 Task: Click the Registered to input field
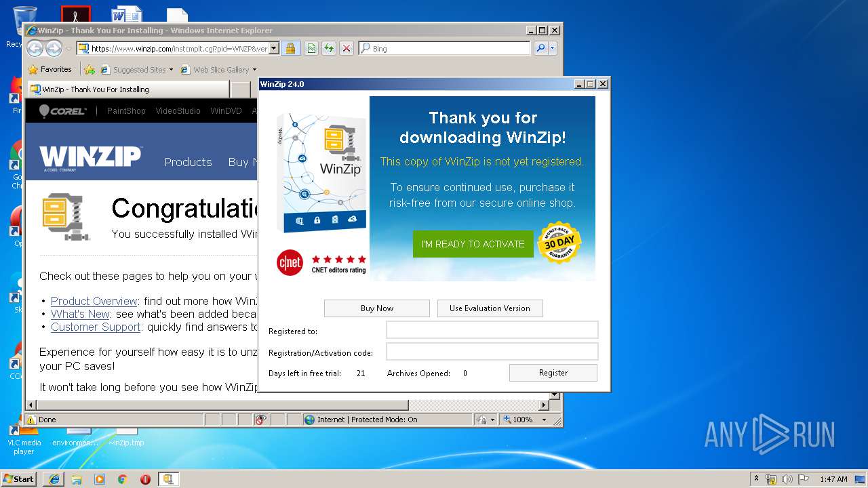(x=492, y=329)
